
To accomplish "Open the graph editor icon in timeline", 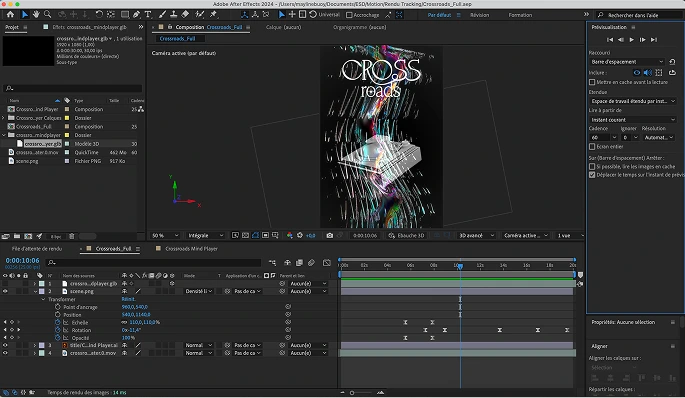I will (x=327, y=263).
